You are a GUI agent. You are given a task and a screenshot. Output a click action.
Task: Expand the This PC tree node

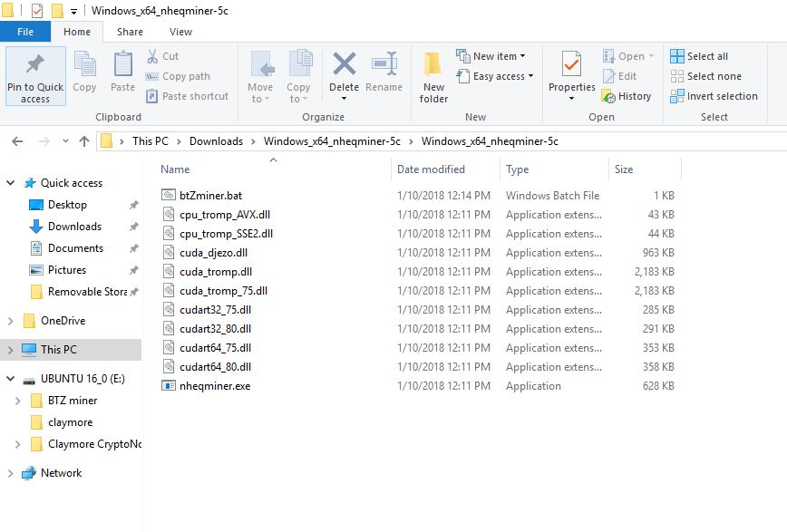pos(11,350)
